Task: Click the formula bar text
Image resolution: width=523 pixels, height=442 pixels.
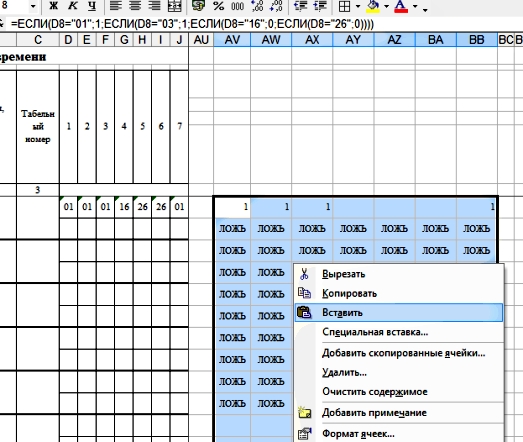Action: pos(192,24)
